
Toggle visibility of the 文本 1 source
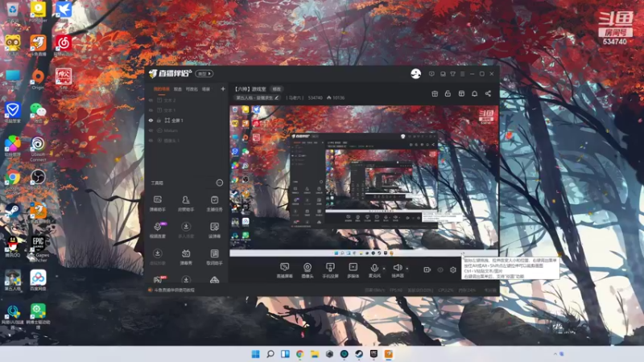151,110
